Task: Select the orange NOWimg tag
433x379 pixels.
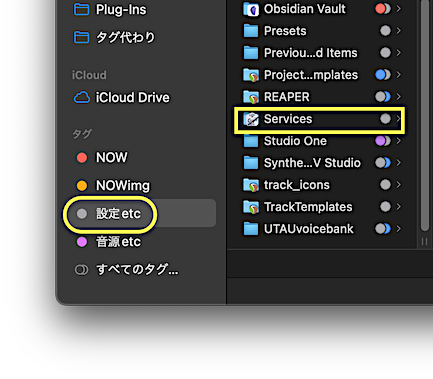Action: [113, 186]
